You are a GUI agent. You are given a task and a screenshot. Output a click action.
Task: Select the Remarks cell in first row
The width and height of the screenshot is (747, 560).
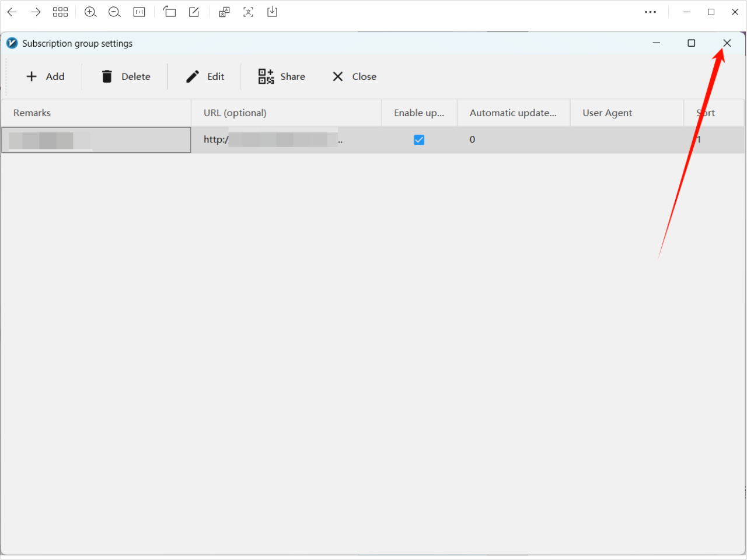[96, 140]
